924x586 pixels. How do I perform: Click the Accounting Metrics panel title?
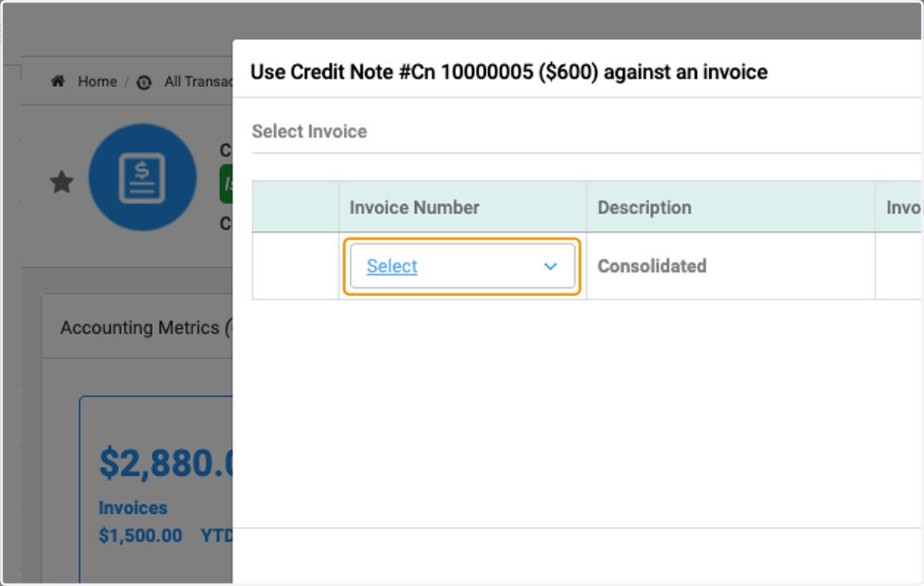146,328
